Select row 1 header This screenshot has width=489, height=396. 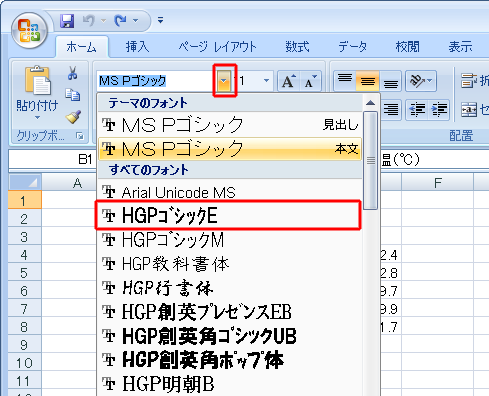coord(25,200)
